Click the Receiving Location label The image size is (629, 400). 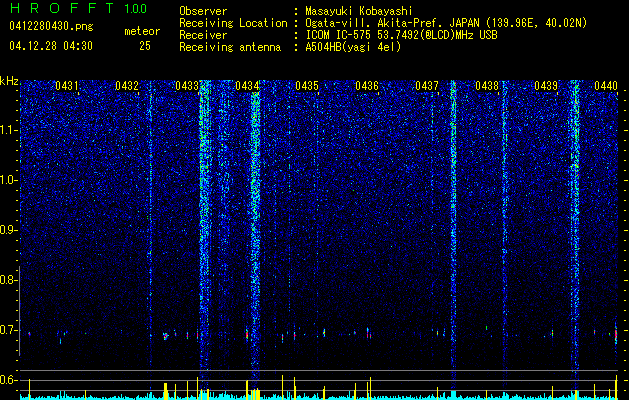(x=233, y=23)
